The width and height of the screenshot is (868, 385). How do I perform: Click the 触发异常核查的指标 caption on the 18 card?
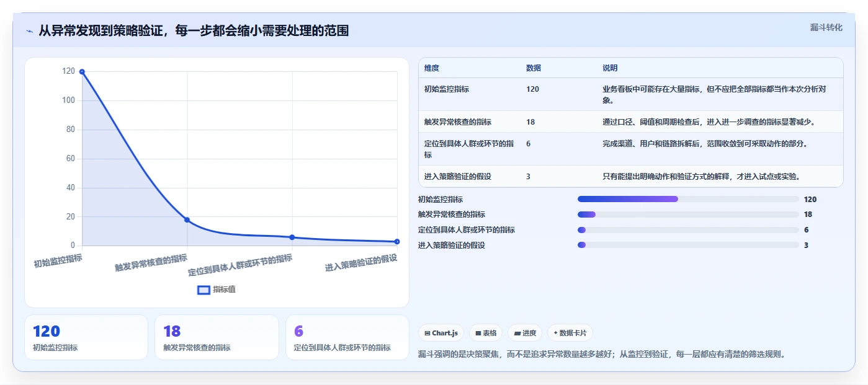[197, 348]
